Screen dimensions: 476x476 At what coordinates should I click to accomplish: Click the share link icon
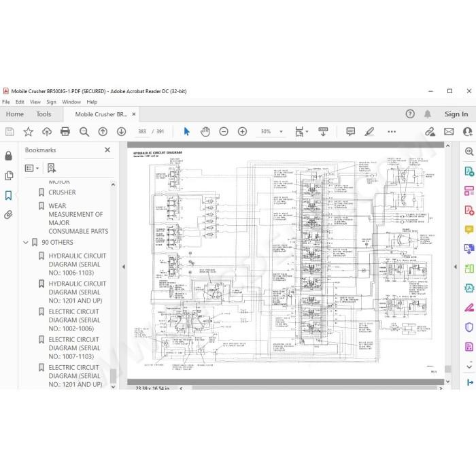[430, 131]
